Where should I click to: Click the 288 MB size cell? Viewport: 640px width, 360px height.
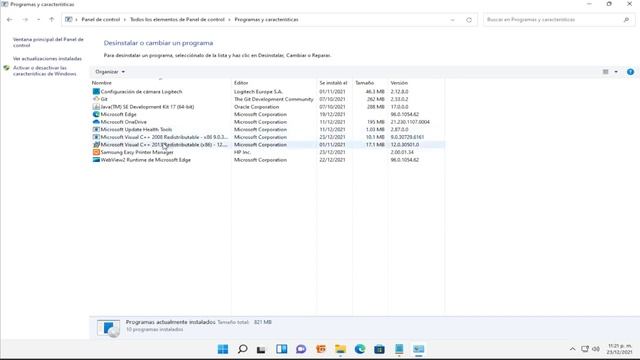click(376, 107)
